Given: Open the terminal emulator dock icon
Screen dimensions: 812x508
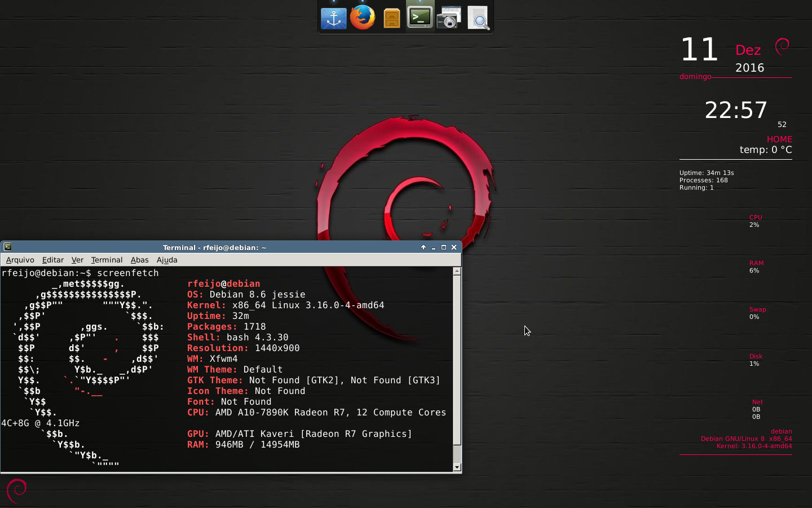Looking at the screenshot, I should (x=420, y=17).
